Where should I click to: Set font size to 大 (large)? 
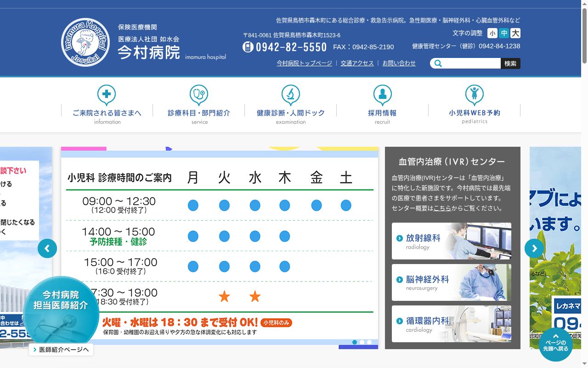[x=515, y=33]
